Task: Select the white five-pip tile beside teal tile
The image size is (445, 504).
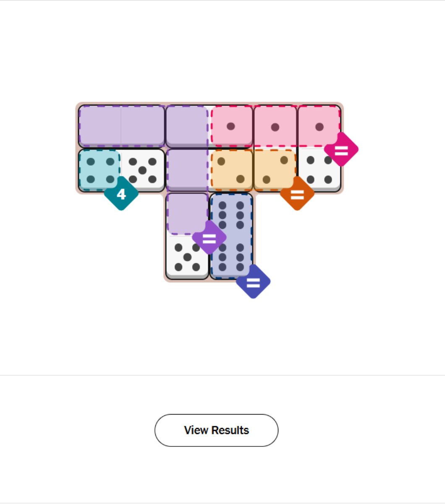Action: pyautogui.click(x=143, y=170)
